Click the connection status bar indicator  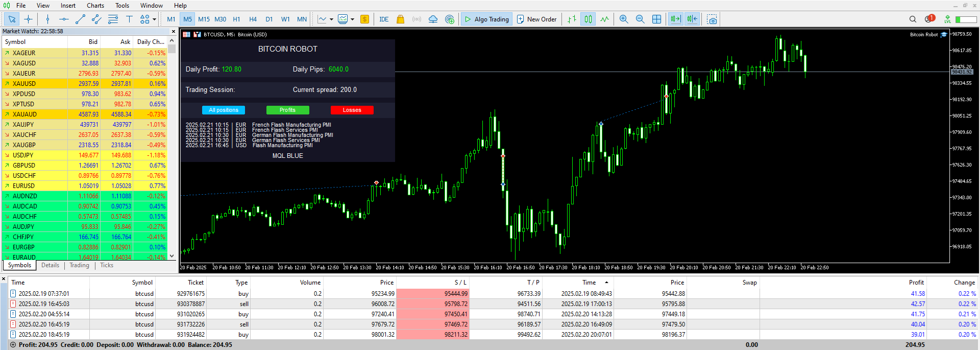click(x=966, y=19)
